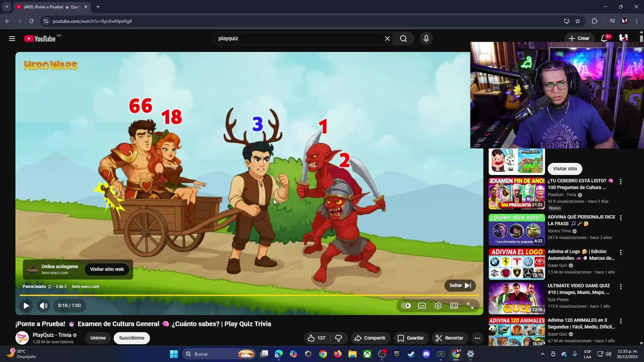Play the video
Image resolution: width=644 pixels, height=362 pixels.
coord(26,306)
